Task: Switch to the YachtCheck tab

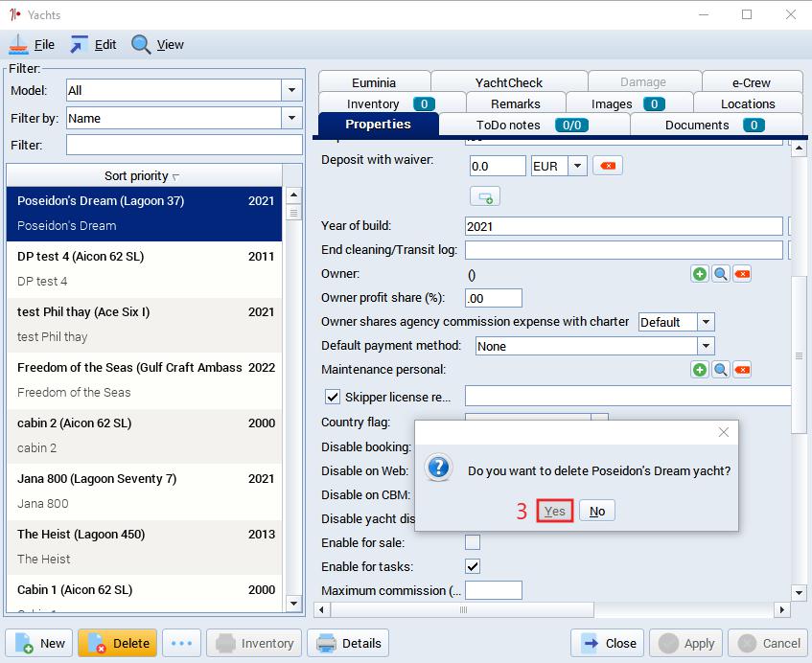Action: pyautogui.click(x=509, y=82)
